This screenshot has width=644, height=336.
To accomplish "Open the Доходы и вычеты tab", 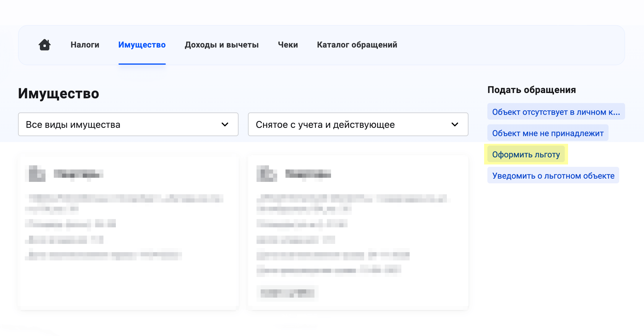I will pyautogui.click(x=222, y=45).
